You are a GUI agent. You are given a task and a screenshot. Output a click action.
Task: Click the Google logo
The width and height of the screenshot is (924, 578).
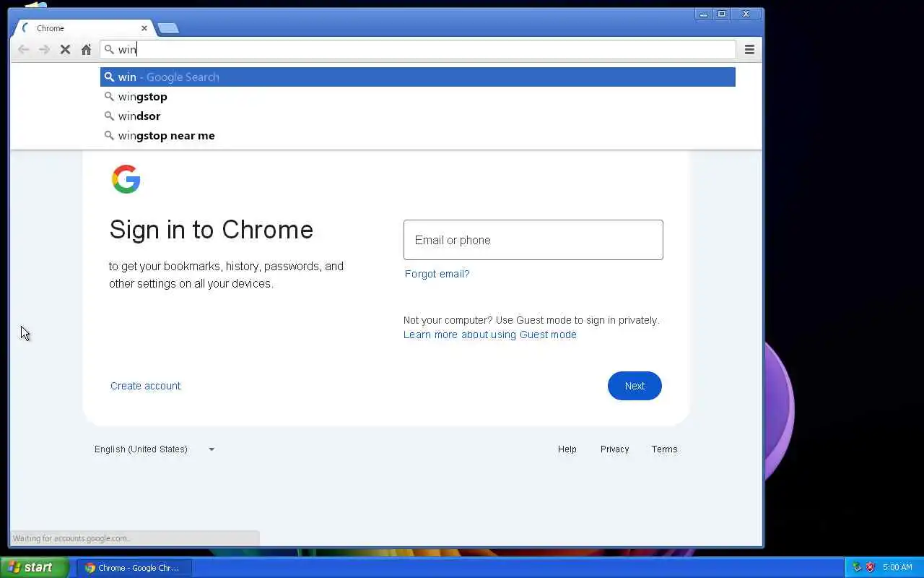pos(126,179)
